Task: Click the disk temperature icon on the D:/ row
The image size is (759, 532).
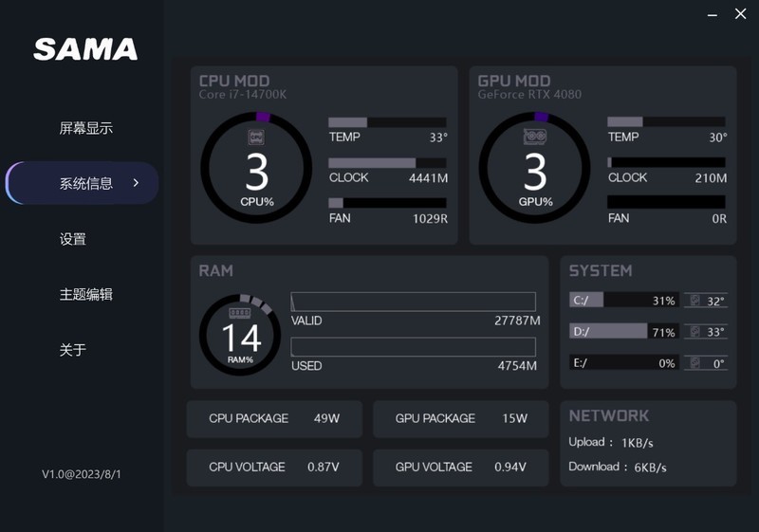Action: click(x=694, y=331)
